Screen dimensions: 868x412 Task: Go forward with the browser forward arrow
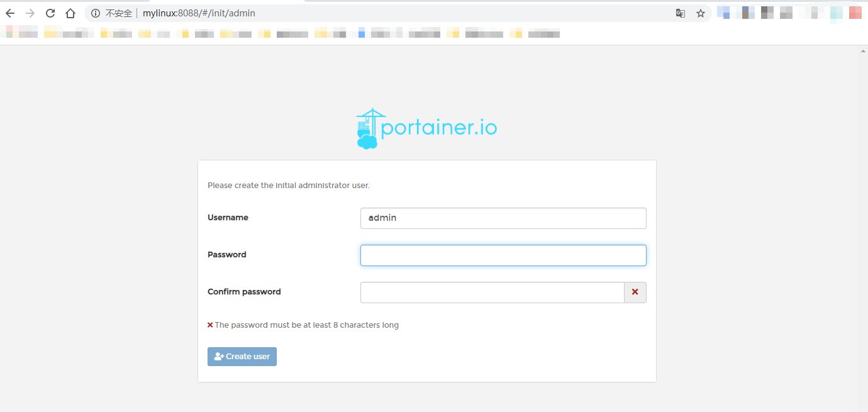30,13
